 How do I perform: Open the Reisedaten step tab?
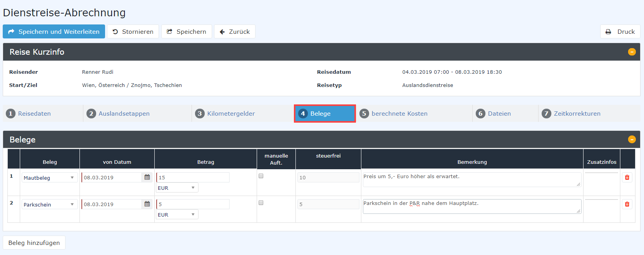click(x=43, y=113)
